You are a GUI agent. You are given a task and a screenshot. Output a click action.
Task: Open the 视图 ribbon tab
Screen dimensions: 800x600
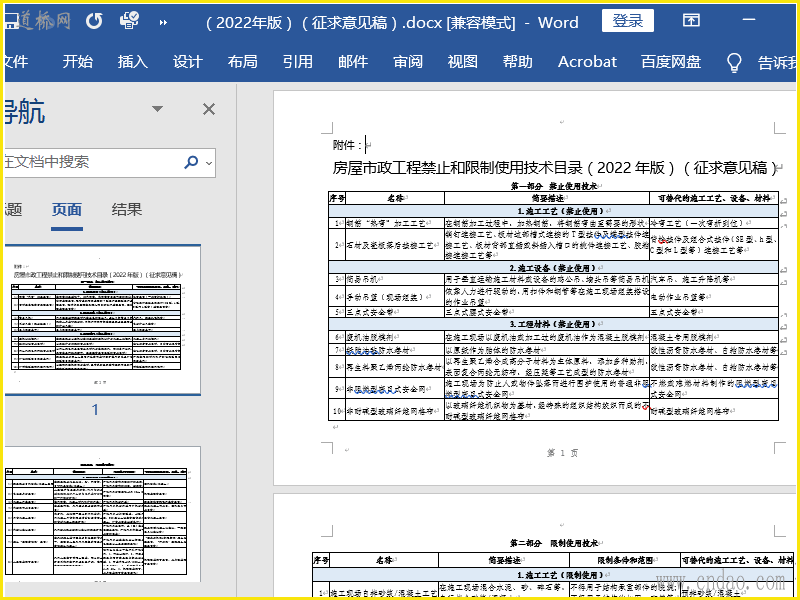coord(463,62)
